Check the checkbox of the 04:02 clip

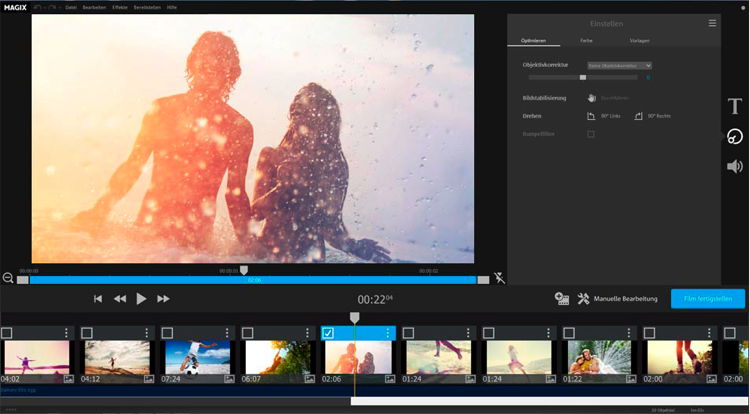tap(7, 333)
